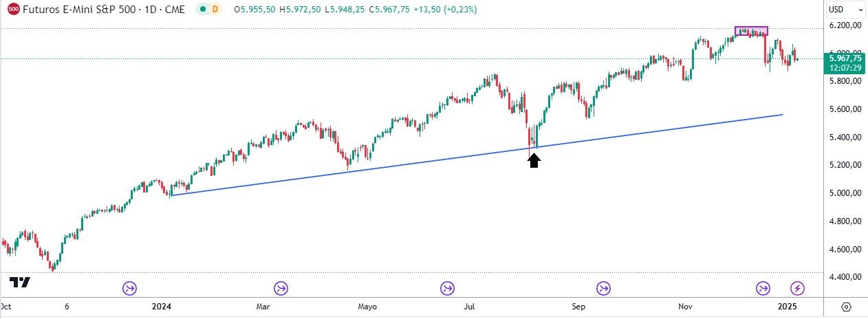The height and width of the screenshot is (319, 868).
Task: Click the rollover marker near Mar
Action: point(281,288)
